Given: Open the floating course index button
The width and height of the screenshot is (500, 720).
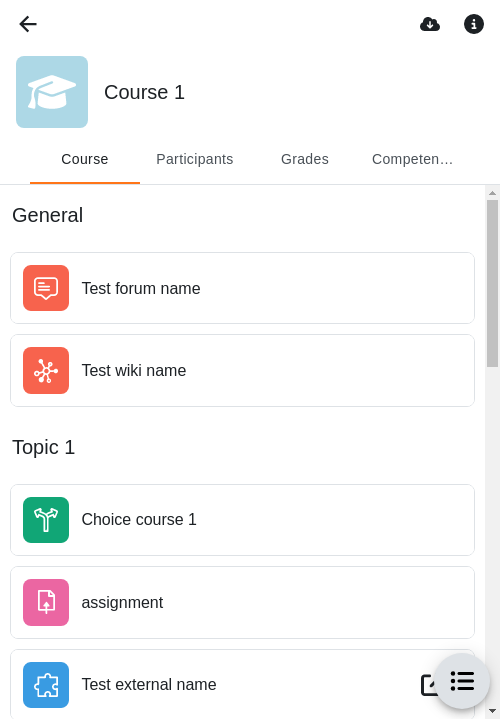Looking at the screenshot, I should click(x=462, y=681).
